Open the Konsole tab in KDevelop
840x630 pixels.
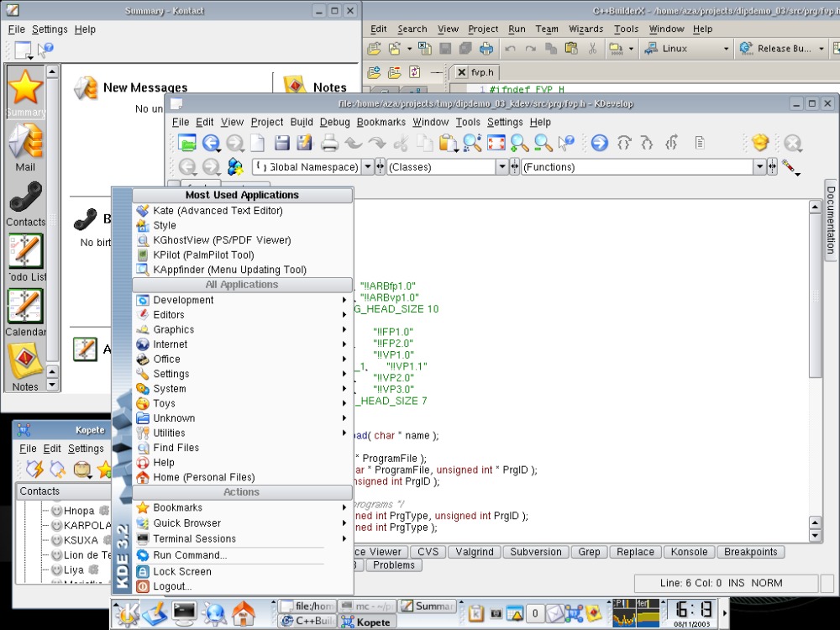(689, 552)
